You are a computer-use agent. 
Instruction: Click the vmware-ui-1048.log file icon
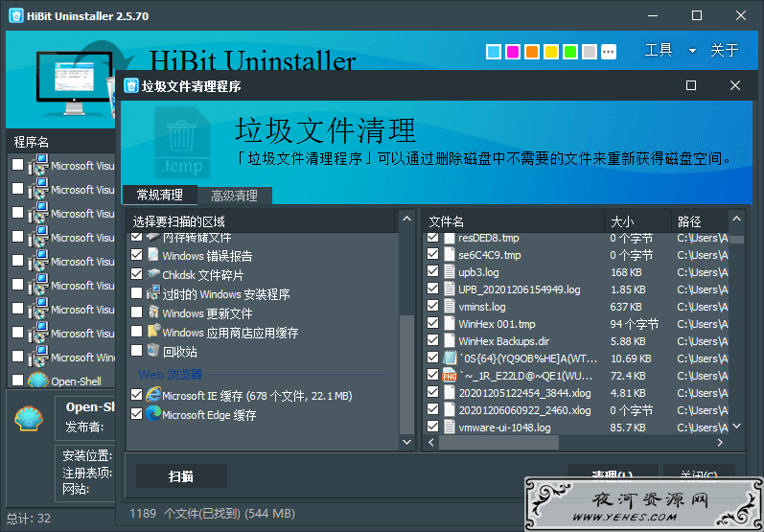point(450,427)
